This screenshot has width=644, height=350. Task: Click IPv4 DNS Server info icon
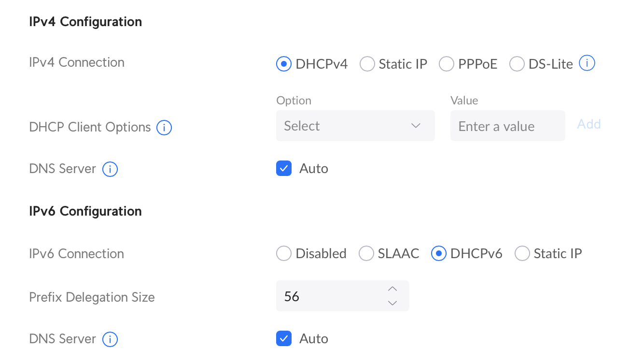tap(110, 169)
